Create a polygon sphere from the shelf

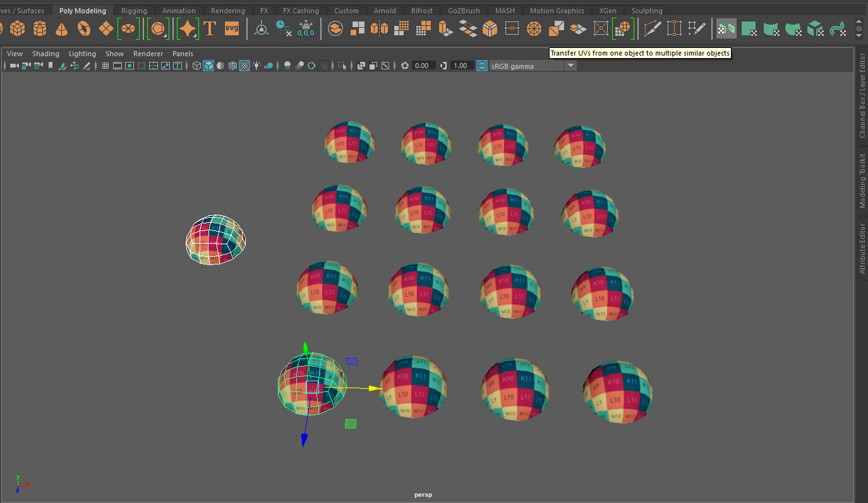[x=3, y=28]
